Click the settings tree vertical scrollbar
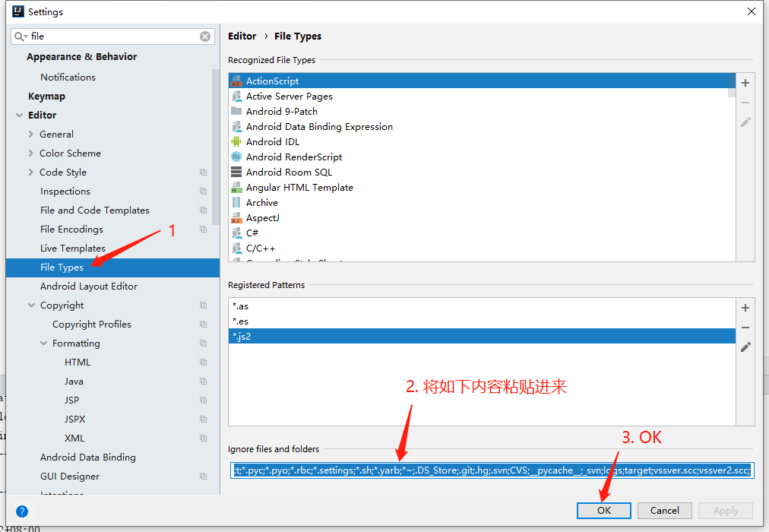 coord(216,147)
